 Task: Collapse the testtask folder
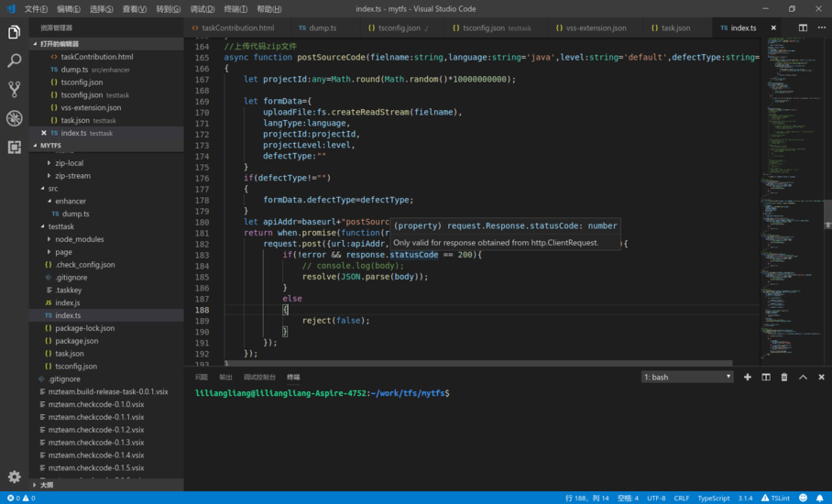click(x=60, y=226)
